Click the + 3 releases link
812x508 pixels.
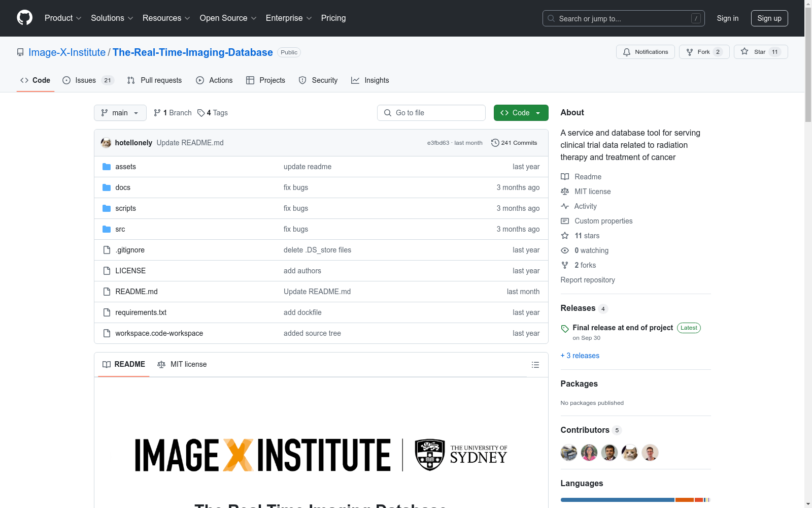[580, 356]
